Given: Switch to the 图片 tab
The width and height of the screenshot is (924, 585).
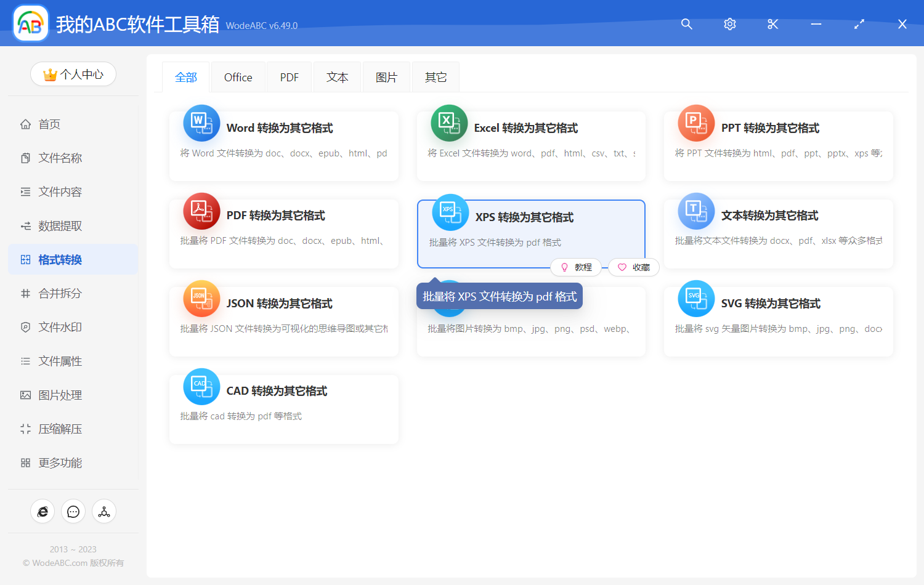Looking at the screenshot, I should (x=386, y=76).
